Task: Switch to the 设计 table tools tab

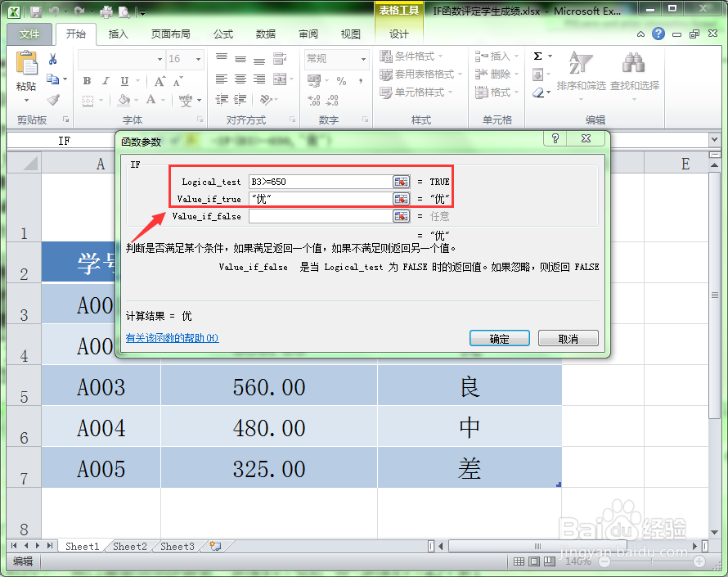Action: point(399,34)
